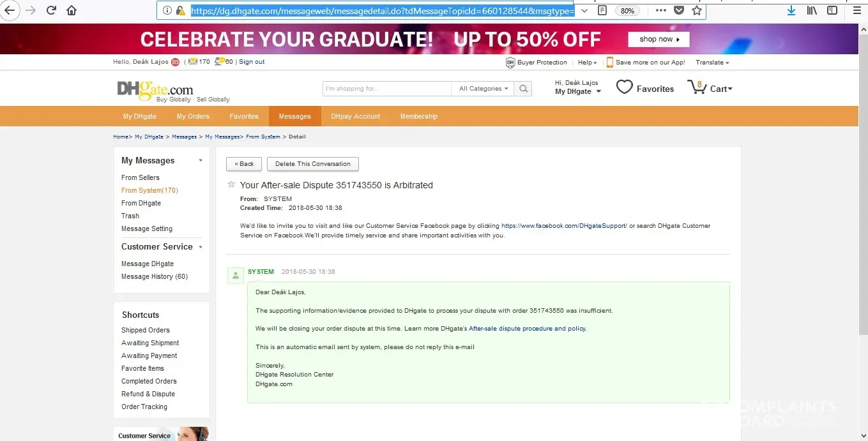The width and height of the screenshot is (868, 441).
Task: Open After-sale dispute procedure and policy link
Action: (527, 329)
